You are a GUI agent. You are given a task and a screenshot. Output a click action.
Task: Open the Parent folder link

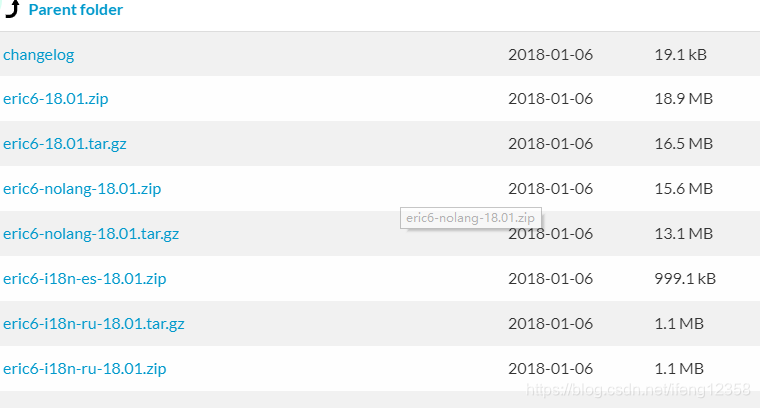pos(76,10)
